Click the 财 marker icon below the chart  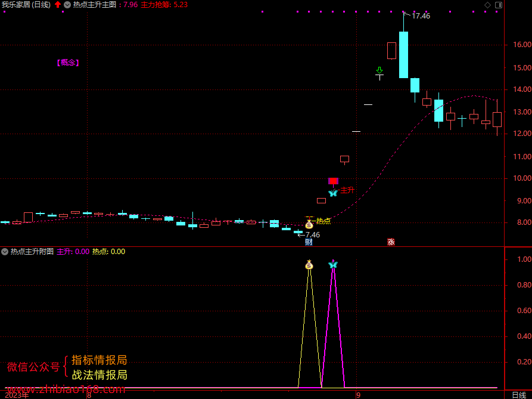(309, 242)
